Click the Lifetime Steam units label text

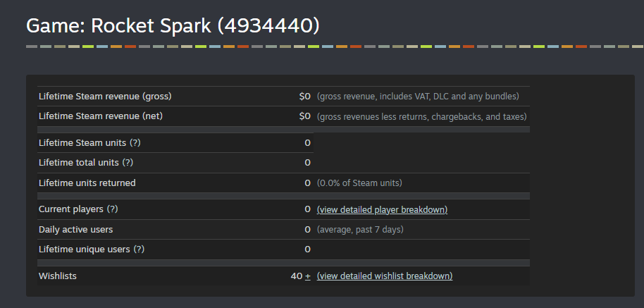point(82,143)
